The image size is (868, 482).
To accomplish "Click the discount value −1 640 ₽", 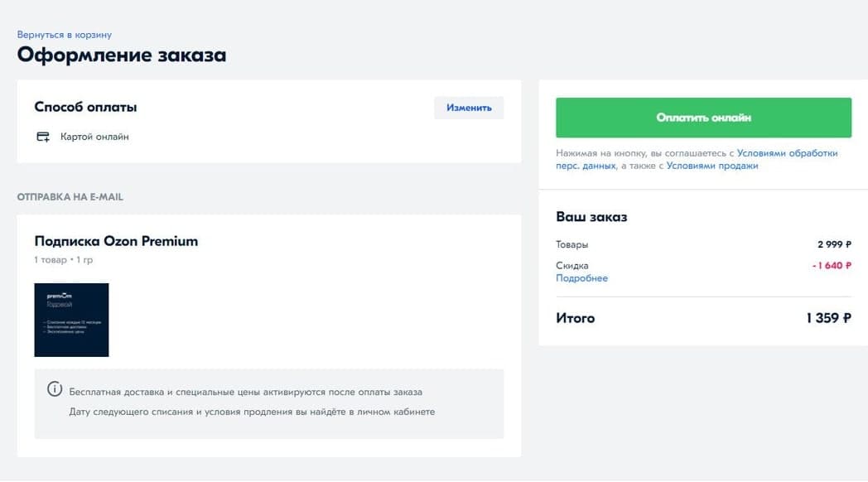I will pos(832,266).
